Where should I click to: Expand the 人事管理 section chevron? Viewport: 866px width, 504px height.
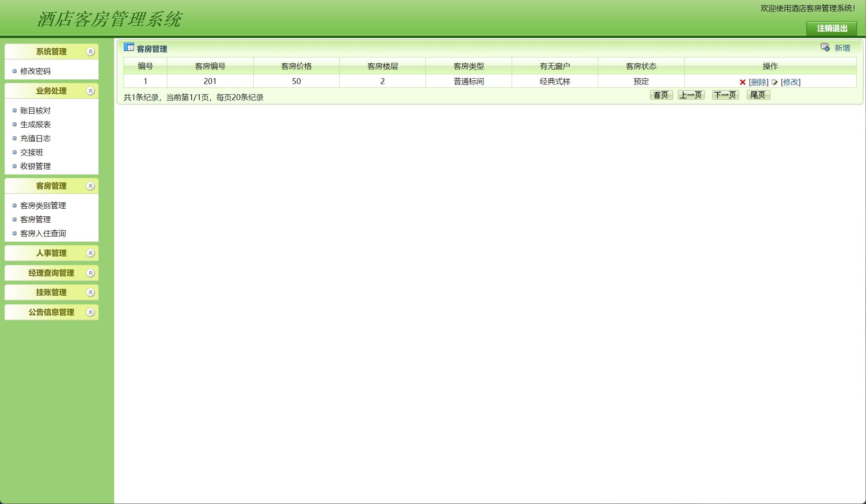[x=90, y=253]
